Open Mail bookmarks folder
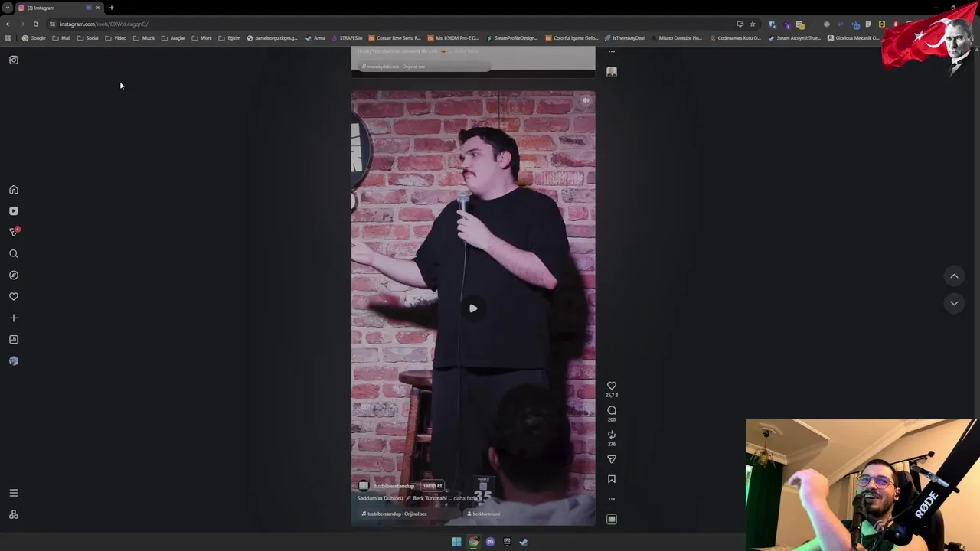The height and width of the screenshot is (551, 980). (x=61, y=38)
